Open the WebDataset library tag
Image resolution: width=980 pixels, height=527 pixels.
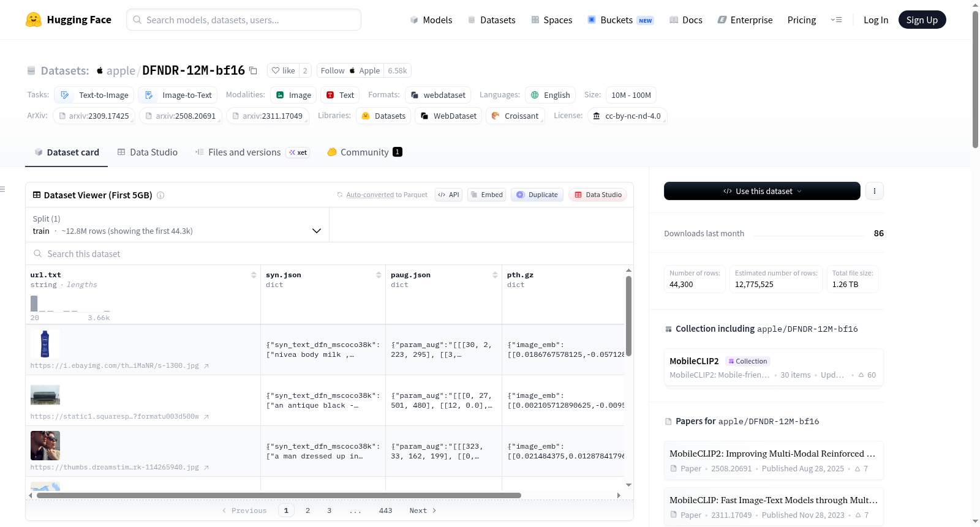point(449,116)
